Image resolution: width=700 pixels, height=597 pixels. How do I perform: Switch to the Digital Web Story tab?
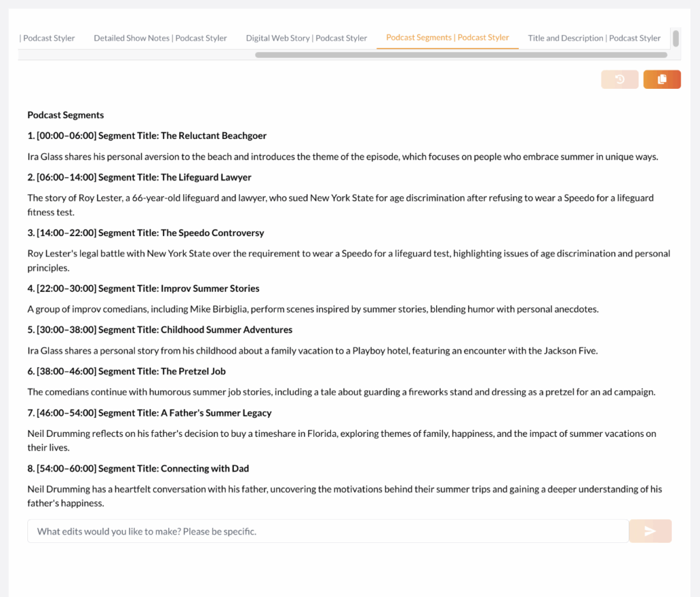tap(306, 38)
